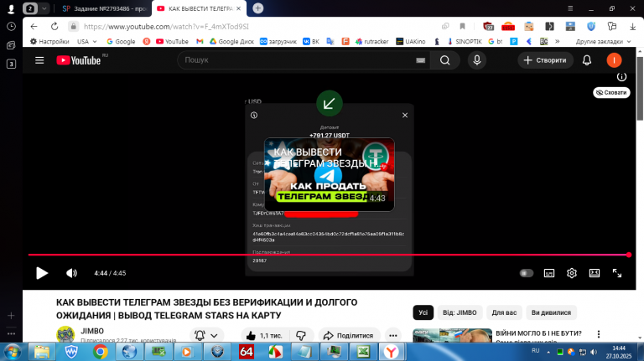Image resolution: width=644 pixels, height=361 pixels.
Task: Open the YouTube guide hamburger menu
Action: 39,60
